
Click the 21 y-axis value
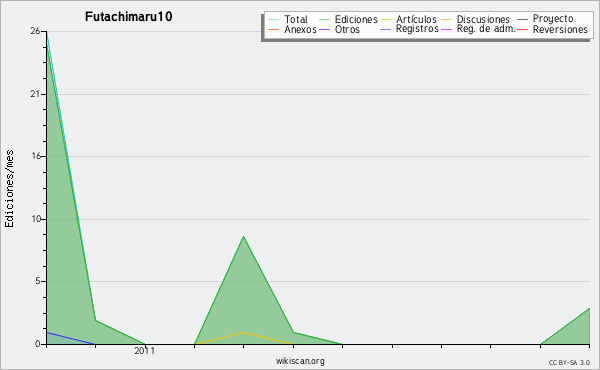click(x=35, y=94)
